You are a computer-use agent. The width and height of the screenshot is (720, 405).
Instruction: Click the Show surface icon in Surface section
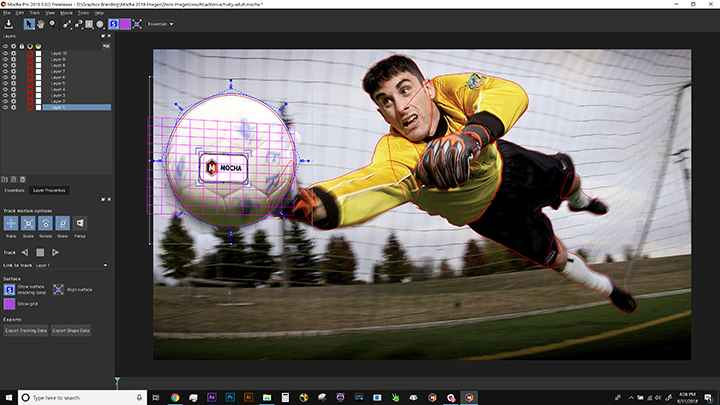(x=10, y=288)
